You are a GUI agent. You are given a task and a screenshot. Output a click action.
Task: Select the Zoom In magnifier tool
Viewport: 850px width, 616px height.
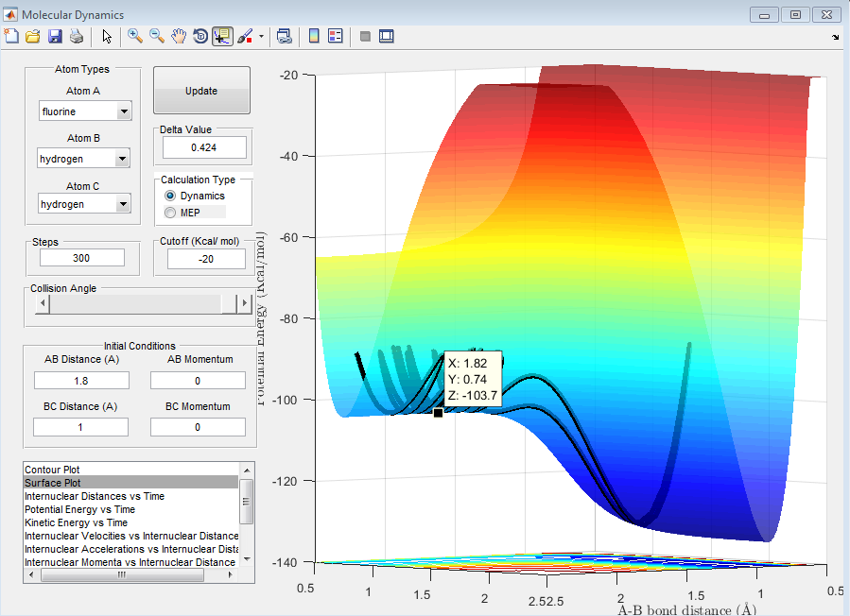[135, 36]
